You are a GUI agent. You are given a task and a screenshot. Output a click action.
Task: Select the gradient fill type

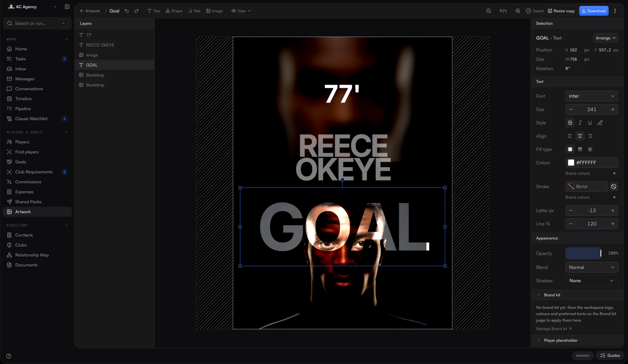click(x=580, y=149)
